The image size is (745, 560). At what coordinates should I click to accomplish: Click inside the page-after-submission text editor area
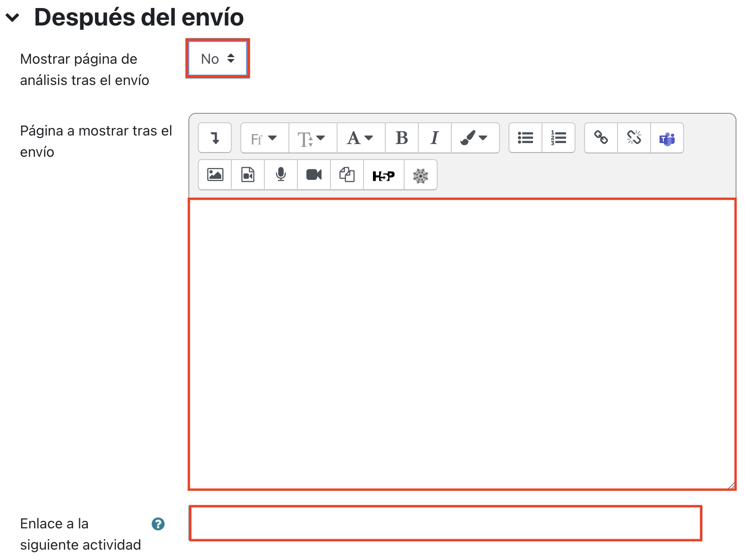point(462,344)
